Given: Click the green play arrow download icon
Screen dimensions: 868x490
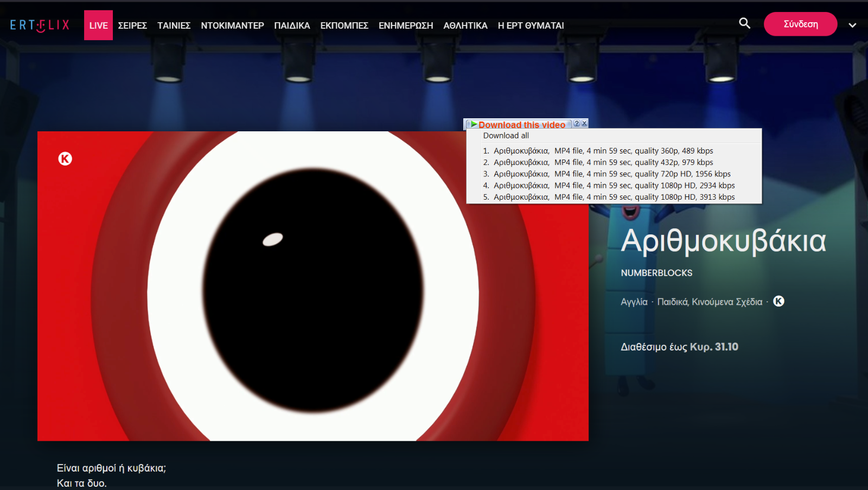Looking at the screenshot, I should tap(474, 124).
